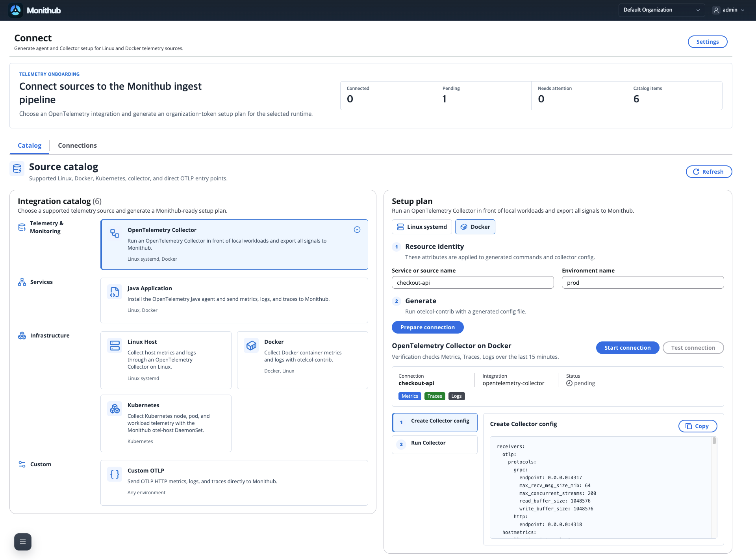Click the Kubernetes cubes icon
The height and width of the screenshot is (560, 756).
coord(115,409)
